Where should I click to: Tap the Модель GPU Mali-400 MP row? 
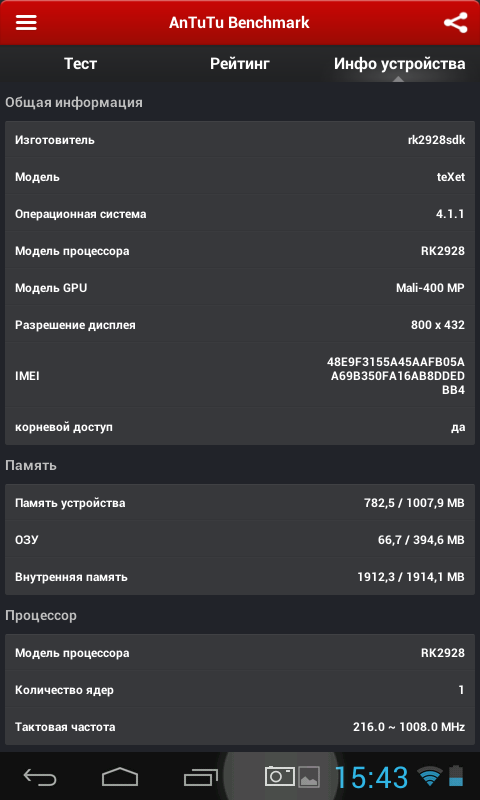[x=240, y=288]
